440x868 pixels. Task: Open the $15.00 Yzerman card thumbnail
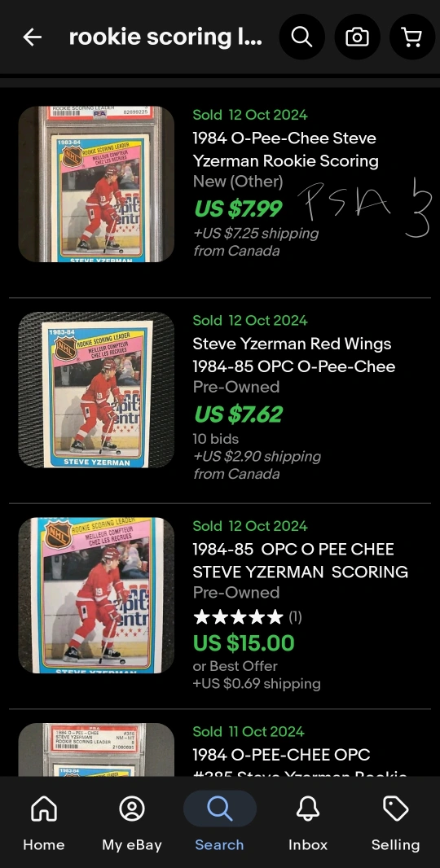pyautogui.click(x=96, y=595)
